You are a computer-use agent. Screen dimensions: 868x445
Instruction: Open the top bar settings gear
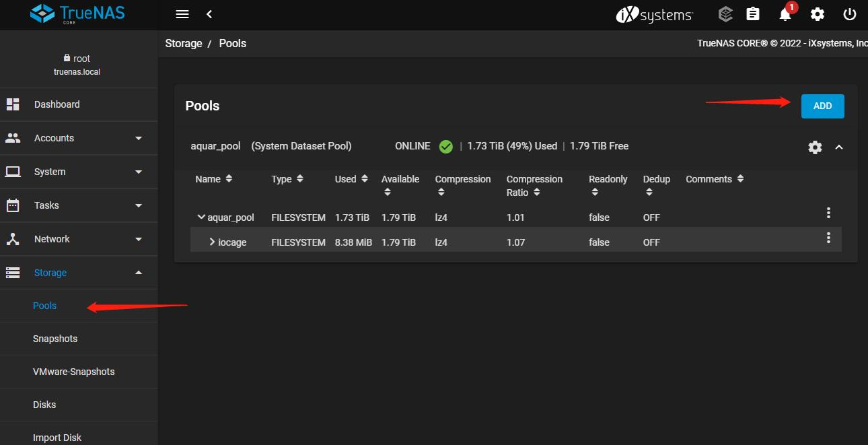pyautogui.click(x=817, y=14)
